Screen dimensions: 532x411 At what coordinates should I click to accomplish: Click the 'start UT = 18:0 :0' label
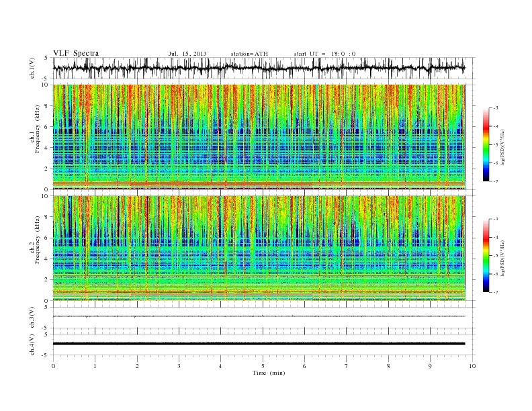coord(324,54)
